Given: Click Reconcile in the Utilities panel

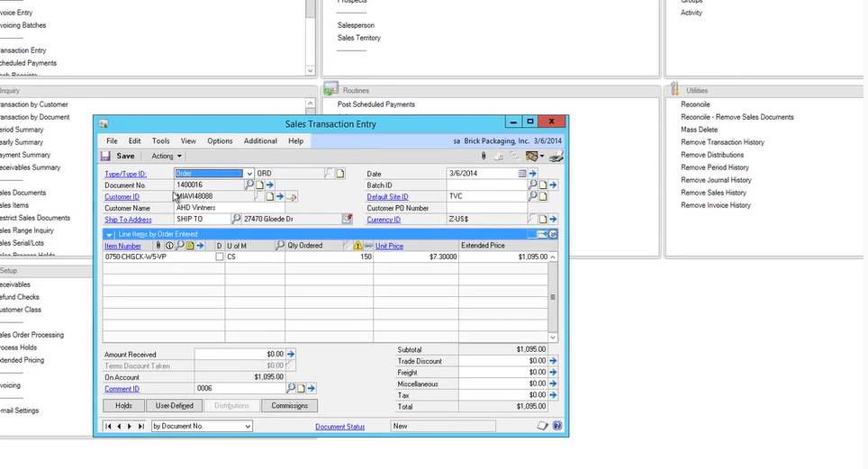Looking at the screenshot, I should 695,104.
